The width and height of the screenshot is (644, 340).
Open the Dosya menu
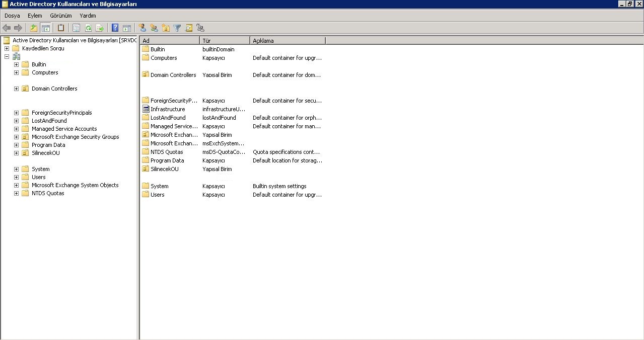coord(12,16)
